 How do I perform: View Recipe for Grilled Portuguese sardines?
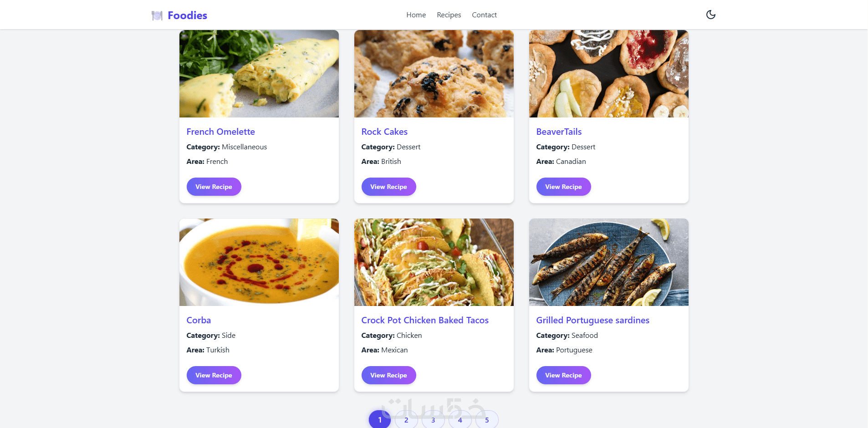pos(563,375)
